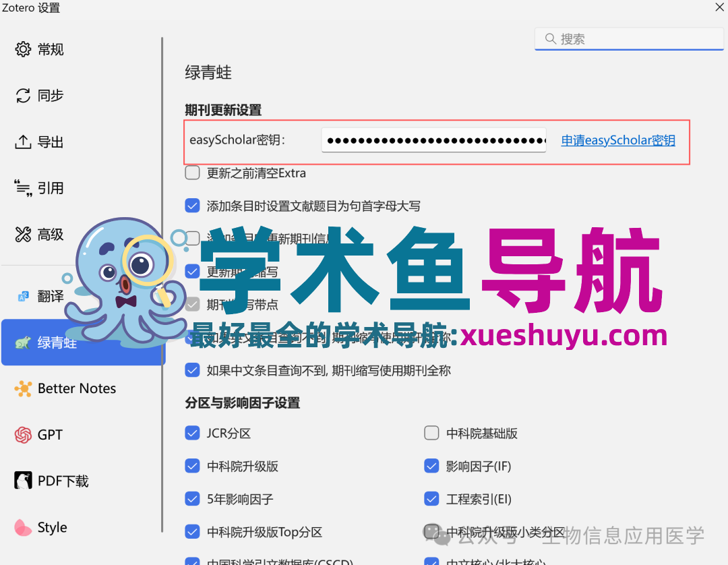Image resolution: width=728 pixels, height=565 pixels.
Task: Click the 期刊更新设置 section title
Action: coord(223,110)
